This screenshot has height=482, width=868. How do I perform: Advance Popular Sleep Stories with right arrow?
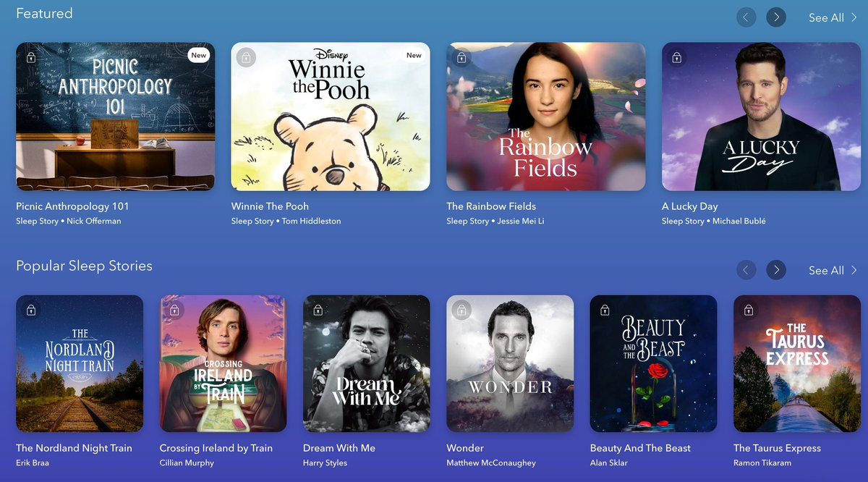click(x=776, y=270)
